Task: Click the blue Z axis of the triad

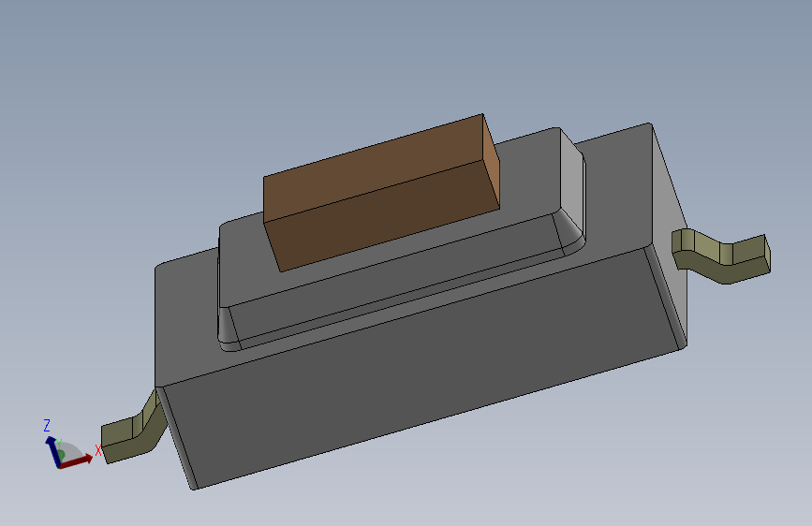Action: pyautogui.click(x=52, y=451)
